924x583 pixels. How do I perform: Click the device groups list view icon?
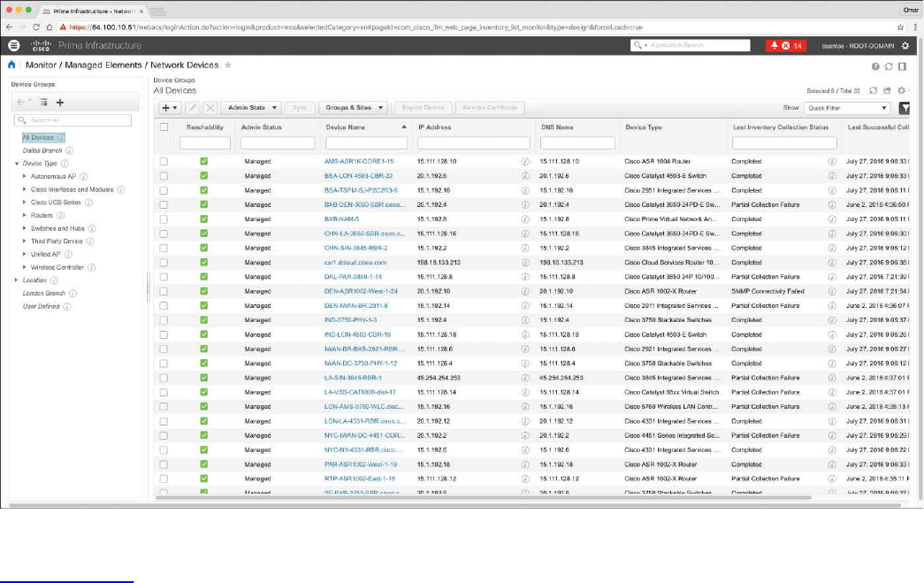pyautogui.click(x=43, y=102)
